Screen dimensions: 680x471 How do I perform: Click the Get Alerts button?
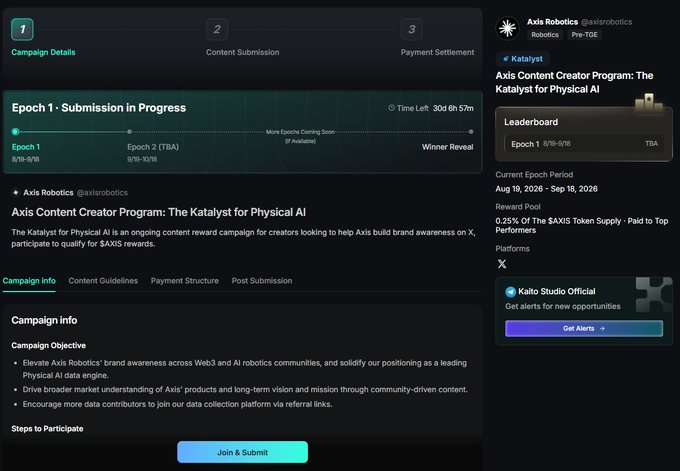pos(584,328)
